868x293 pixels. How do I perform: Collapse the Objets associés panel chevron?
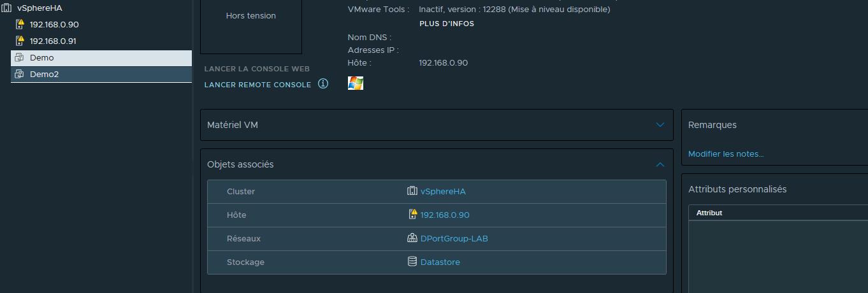(660, 164)
